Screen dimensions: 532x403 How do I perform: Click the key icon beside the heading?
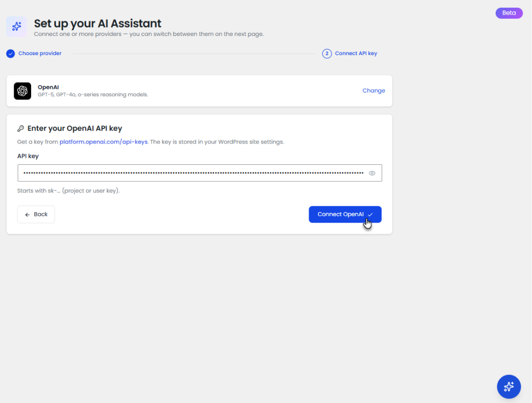(x=21, y=128)
